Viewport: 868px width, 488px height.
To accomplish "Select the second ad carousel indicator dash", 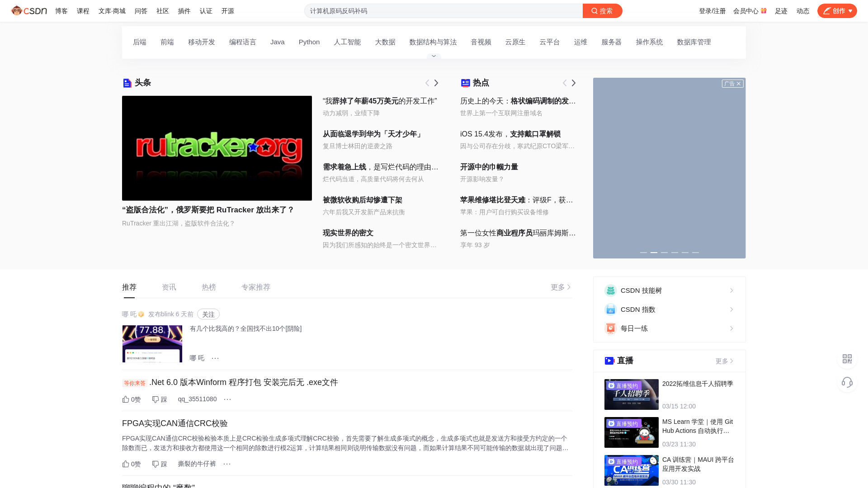I will [654, 253].
